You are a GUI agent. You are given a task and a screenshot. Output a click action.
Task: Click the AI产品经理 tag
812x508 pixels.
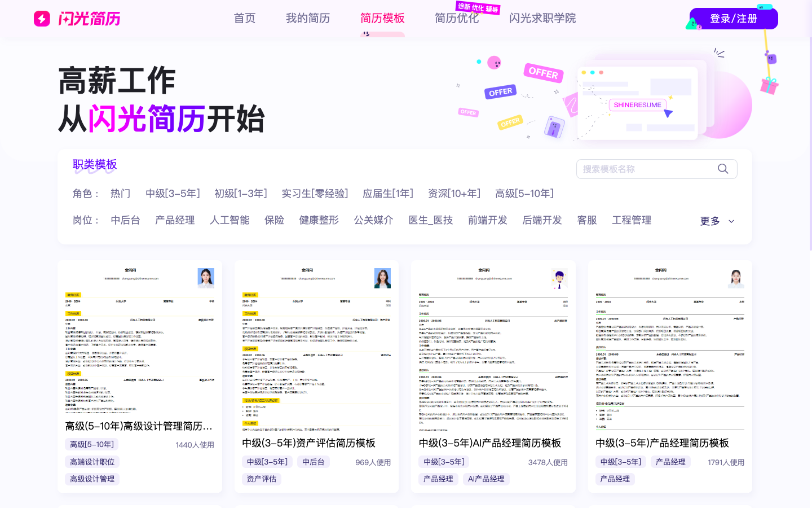[486, 479]
